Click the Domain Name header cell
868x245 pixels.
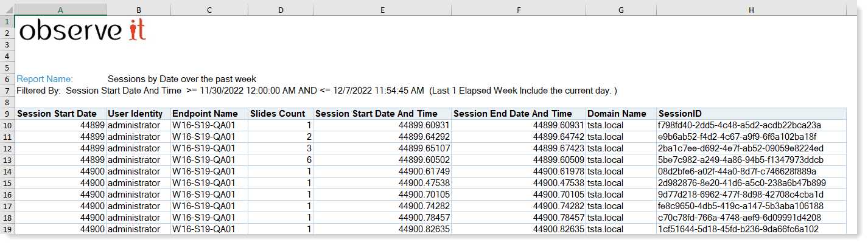[616, 114]
